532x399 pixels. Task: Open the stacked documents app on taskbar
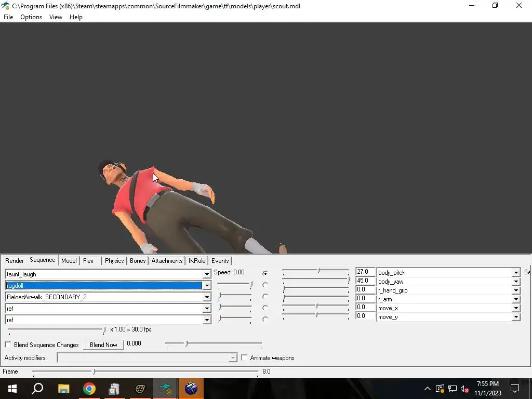(114, 389)
